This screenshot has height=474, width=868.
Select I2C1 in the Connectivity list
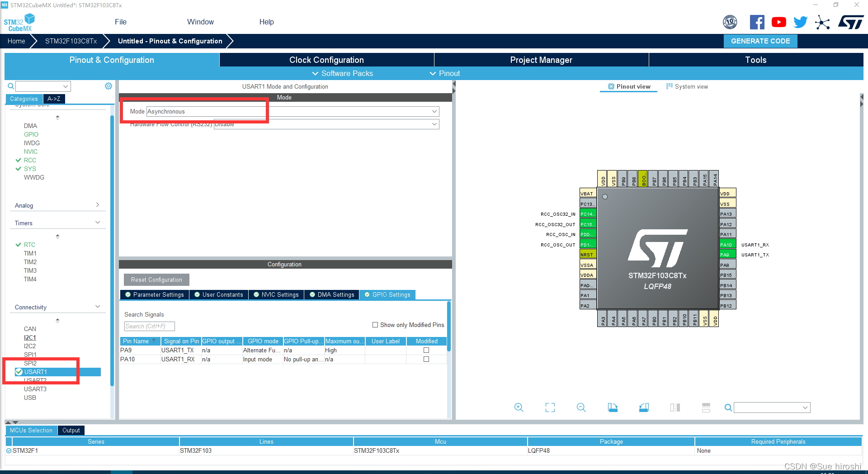(x=30, y=337)
